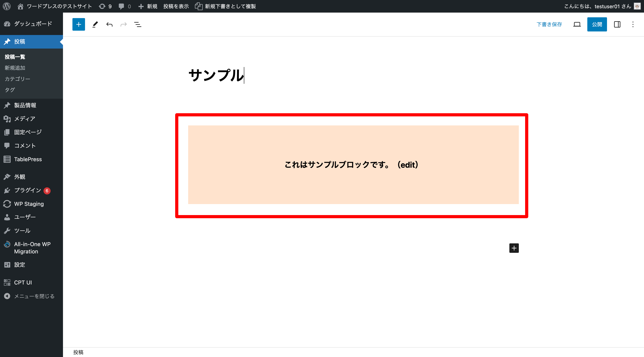644x357 pixels.
Task: Open TablePress menu
Action: [31, 159]
